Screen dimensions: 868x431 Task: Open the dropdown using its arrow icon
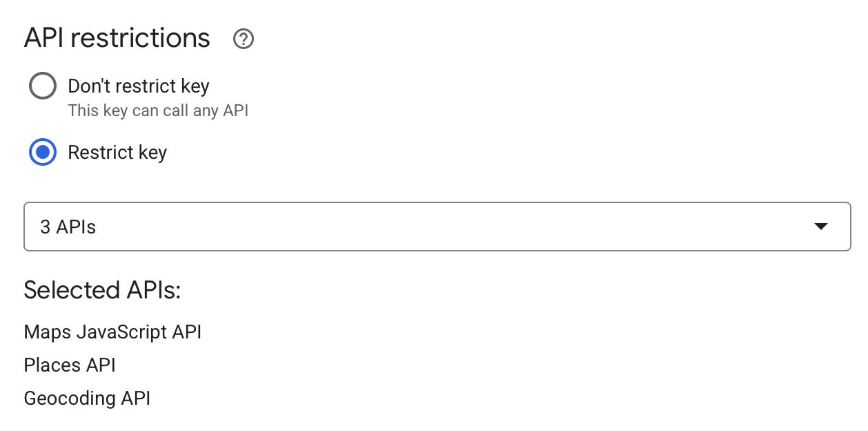point(820,227)
